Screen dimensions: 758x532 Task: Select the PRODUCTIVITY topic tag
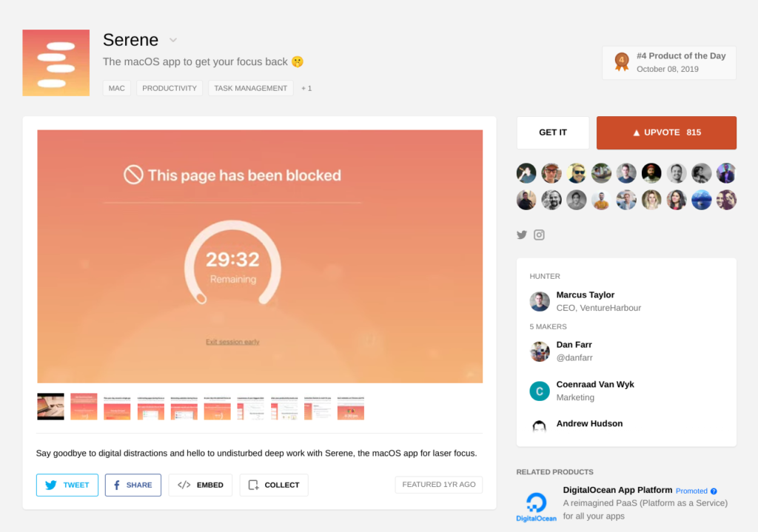pos(170,88)
